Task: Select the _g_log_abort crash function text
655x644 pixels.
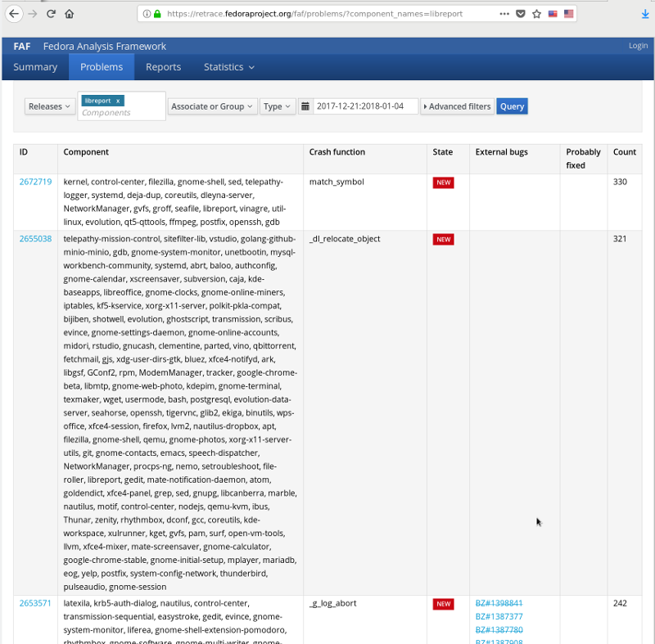Action: tap(333, 603)
